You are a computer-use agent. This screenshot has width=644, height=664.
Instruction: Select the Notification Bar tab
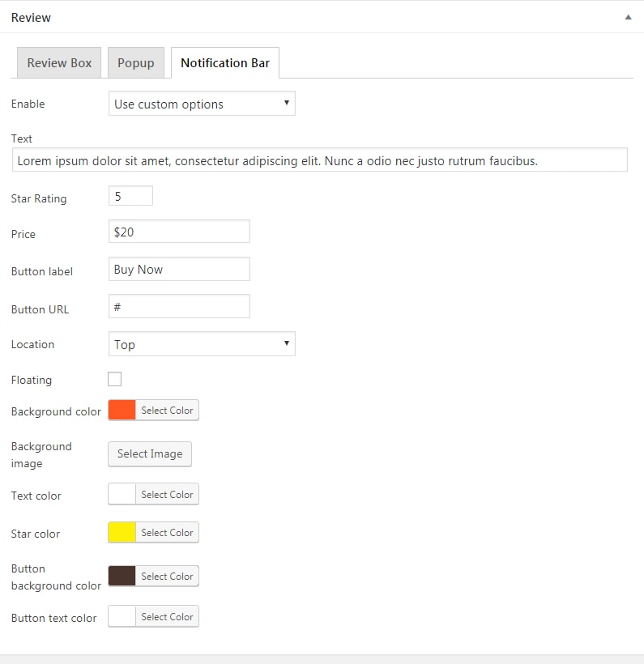point(225,63)
